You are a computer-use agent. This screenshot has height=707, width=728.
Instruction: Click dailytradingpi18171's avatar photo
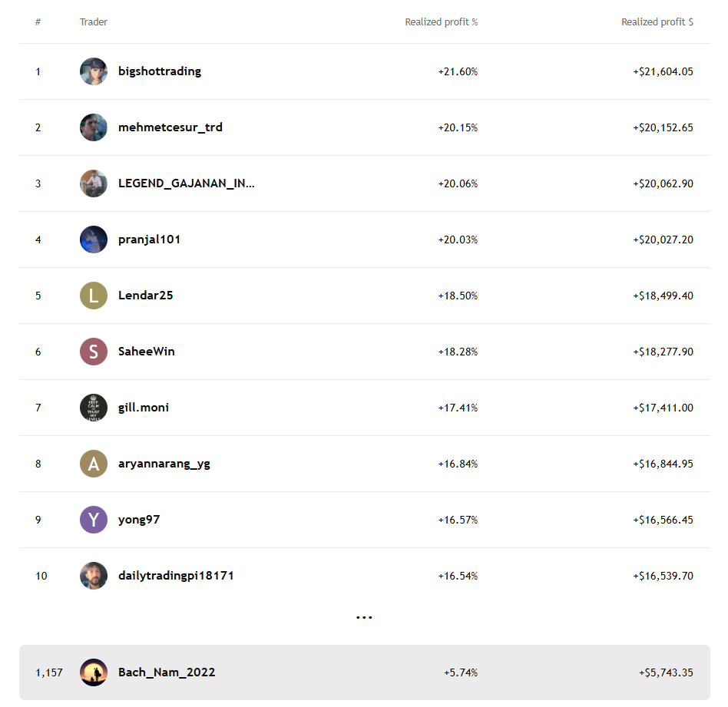94,576
